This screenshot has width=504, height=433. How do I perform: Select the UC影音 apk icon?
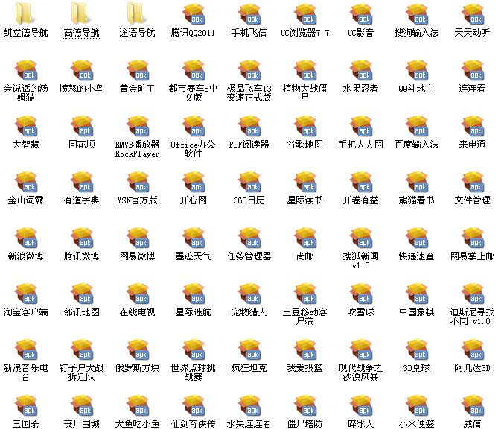361,14
